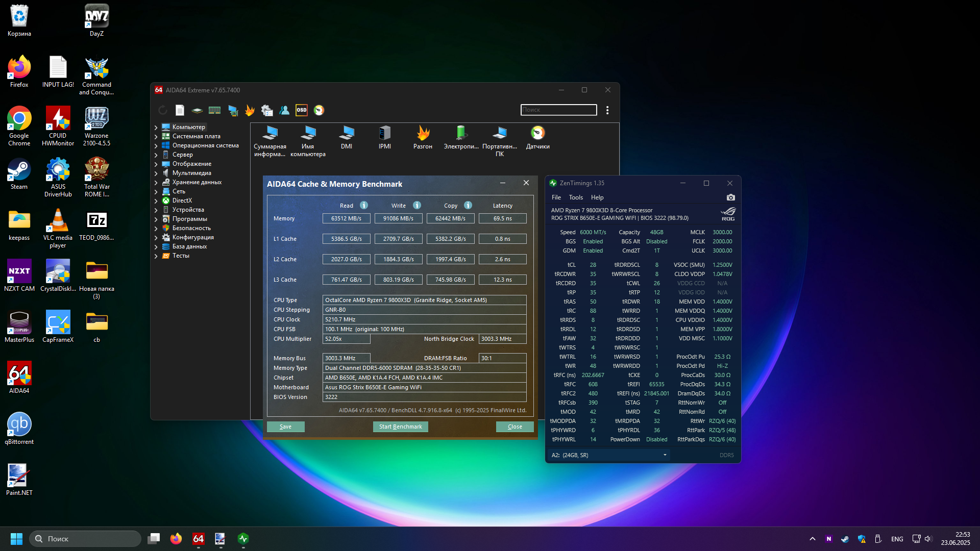Show hidden tray icons chevron
The width and height of the screenshot is (980, 551).
pos(813,539)
